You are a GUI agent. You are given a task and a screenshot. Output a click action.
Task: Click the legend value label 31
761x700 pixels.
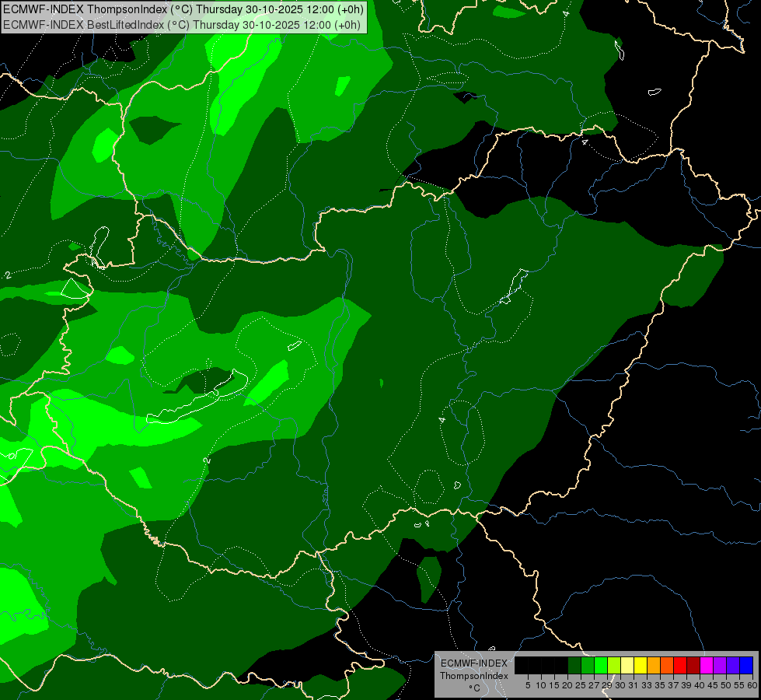[x=634, y=685]
